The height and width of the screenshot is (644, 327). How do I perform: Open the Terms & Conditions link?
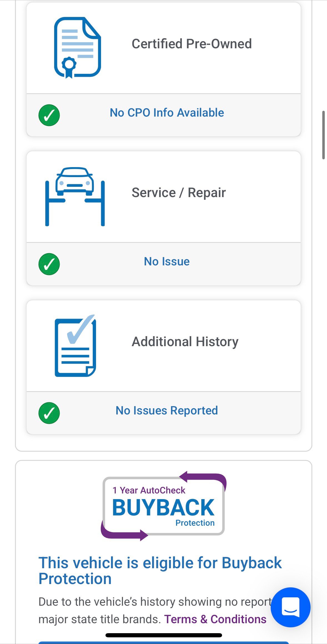pyautogui.click(x=215, y=619)
